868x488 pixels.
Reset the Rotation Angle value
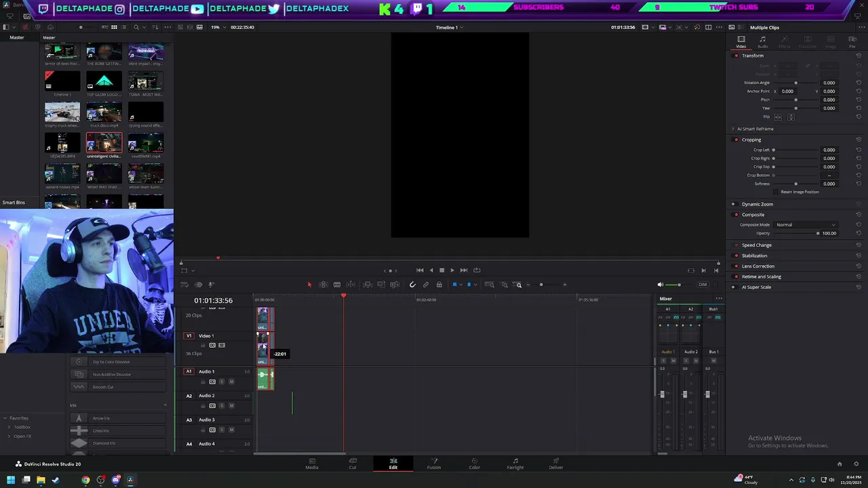coord(859,83)
